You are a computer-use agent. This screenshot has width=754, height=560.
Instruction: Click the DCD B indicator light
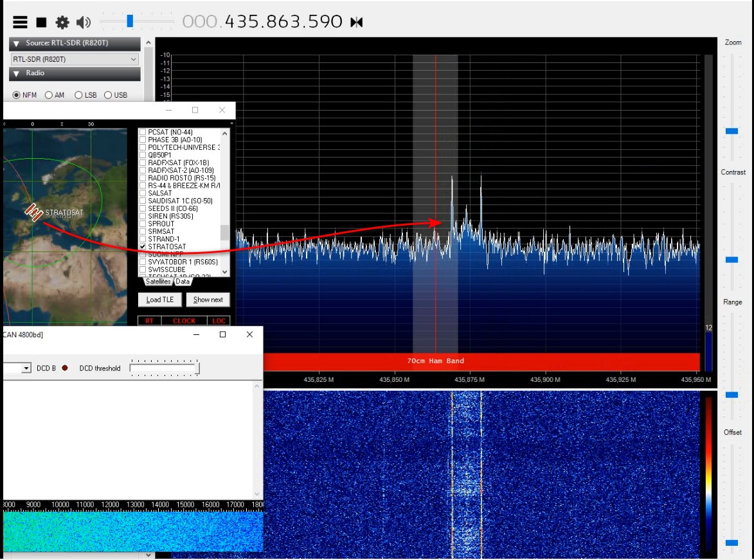coord(65,368)
